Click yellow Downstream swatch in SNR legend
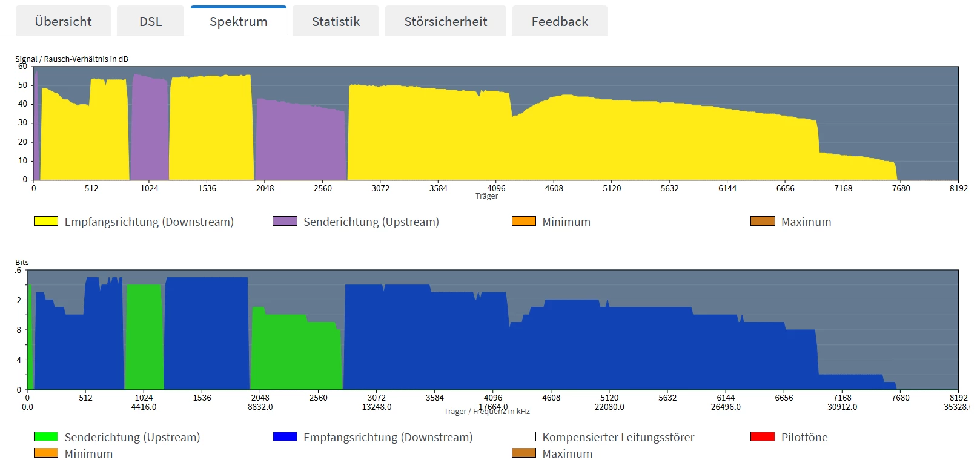Screen dimensions: 980x460 (x=46, y=221)
